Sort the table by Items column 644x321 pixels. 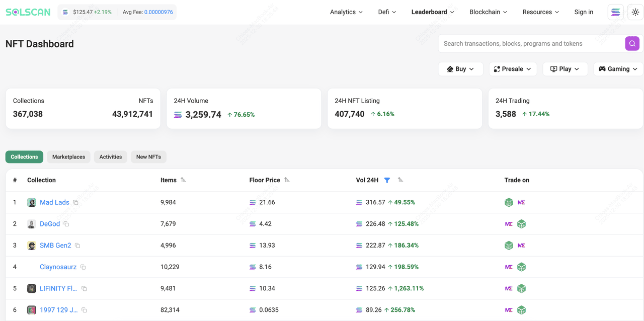point(183,180)
